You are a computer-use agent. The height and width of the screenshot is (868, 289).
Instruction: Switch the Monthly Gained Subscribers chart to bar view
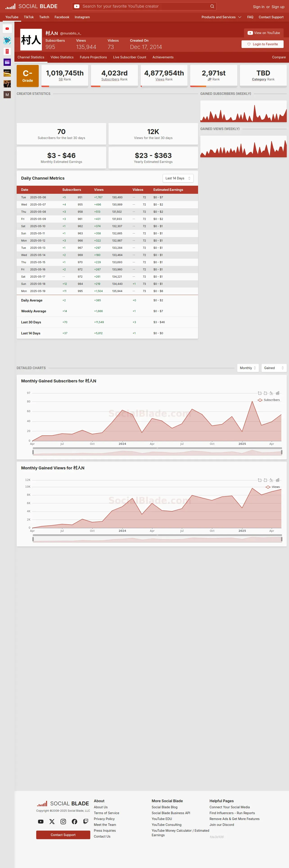coord(278,393)
